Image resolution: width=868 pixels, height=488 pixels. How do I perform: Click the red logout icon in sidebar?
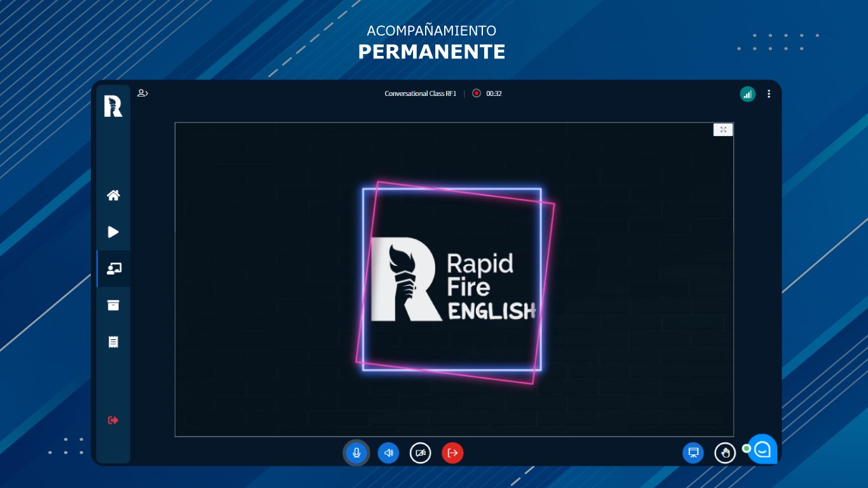tap(113, 420)
